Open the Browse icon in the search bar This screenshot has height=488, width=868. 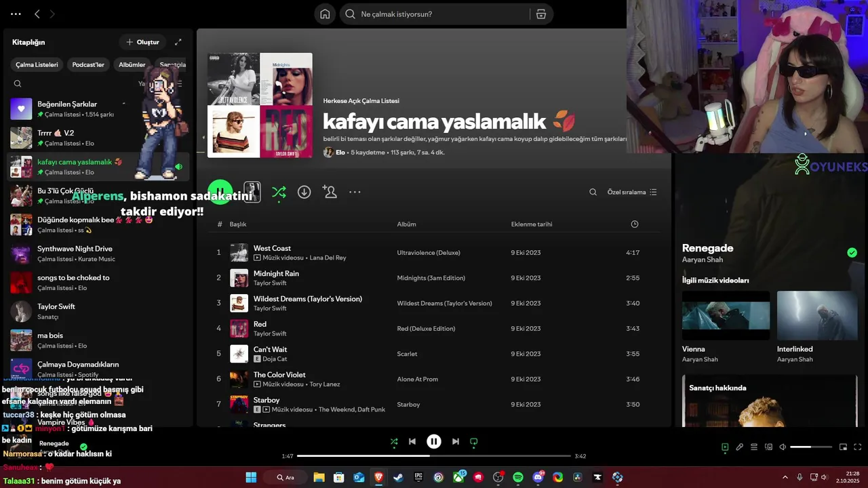coord(540,14)
